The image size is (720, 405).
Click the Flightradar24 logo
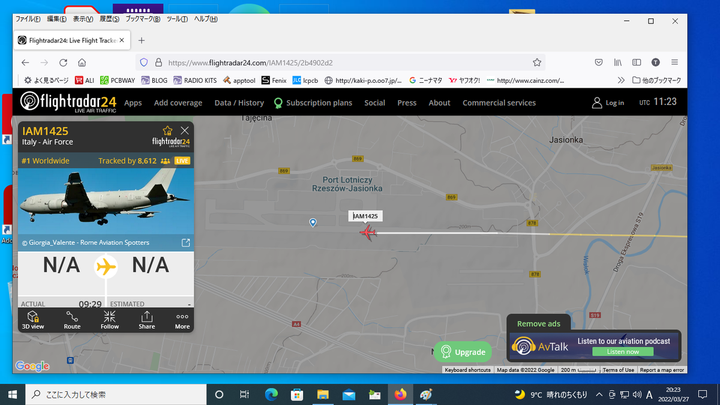[x=68, y=102]
